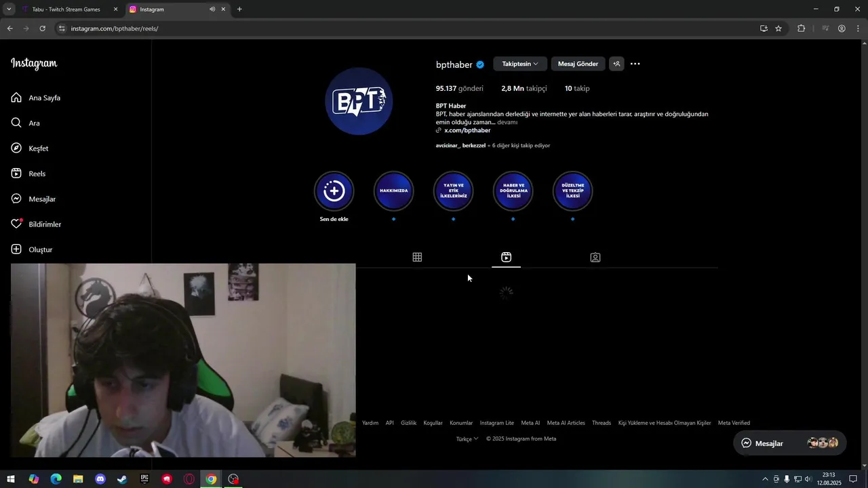Click the install app icon in address bar
This screenshot has height=488, width=868.
click(x=764, y=28)
